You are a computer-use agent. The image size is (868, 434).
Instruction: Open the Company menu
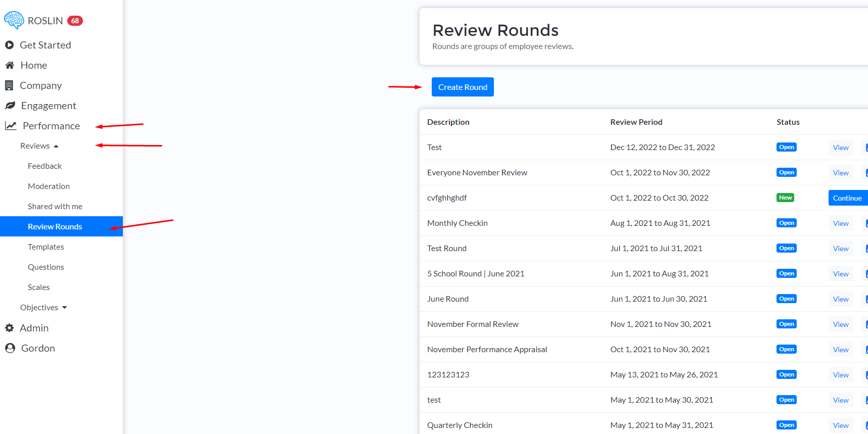[x=41, y=85]
